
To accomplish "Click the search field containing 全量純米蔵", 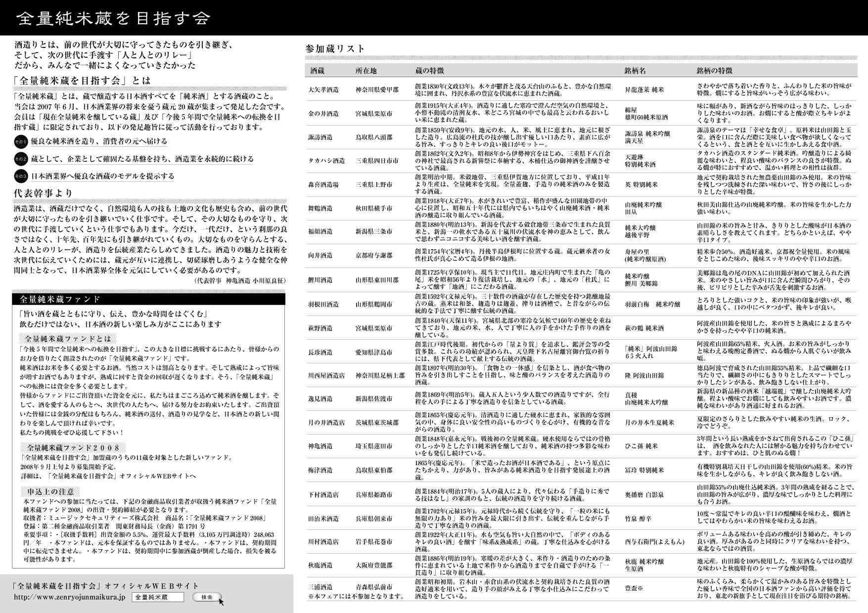I will click(x=158, y=597).
